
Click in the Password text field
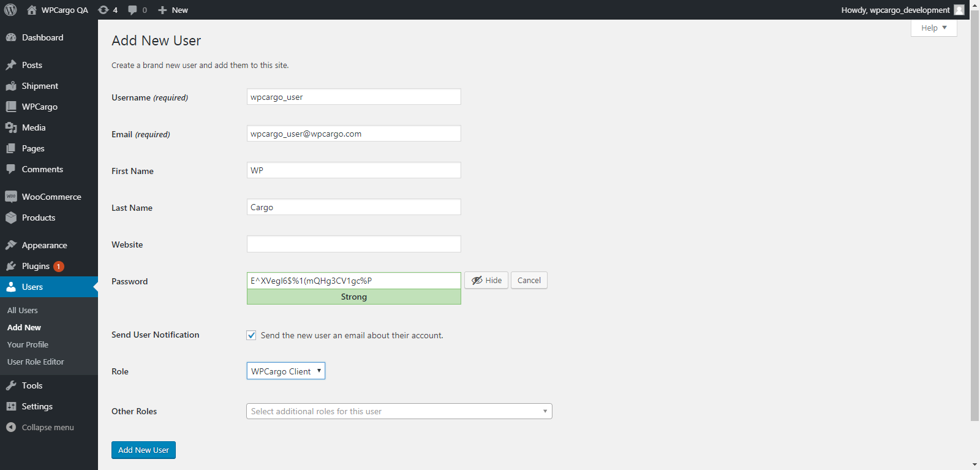(x=354, y=281)
